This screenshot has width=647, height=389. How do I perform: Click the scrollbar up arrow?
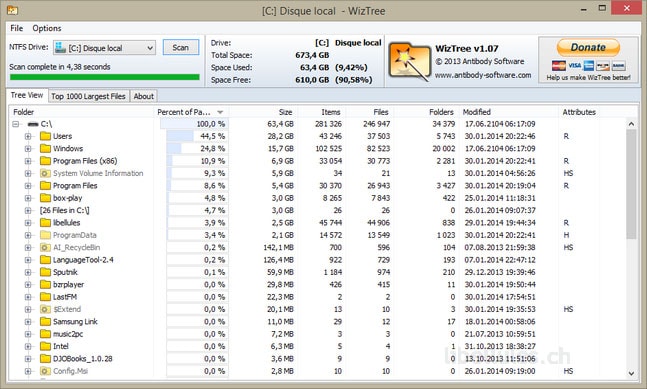(x=631, y=124)
